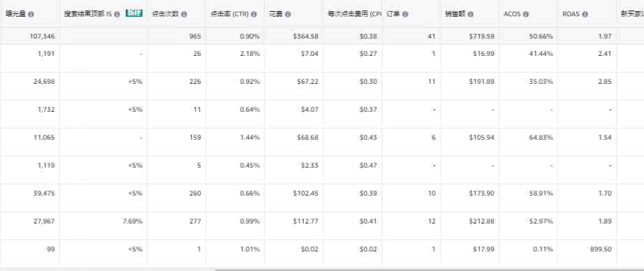644x271 pixels.
Task: Click the info icon beside 曝光量
Action: [x=31, y=15]
